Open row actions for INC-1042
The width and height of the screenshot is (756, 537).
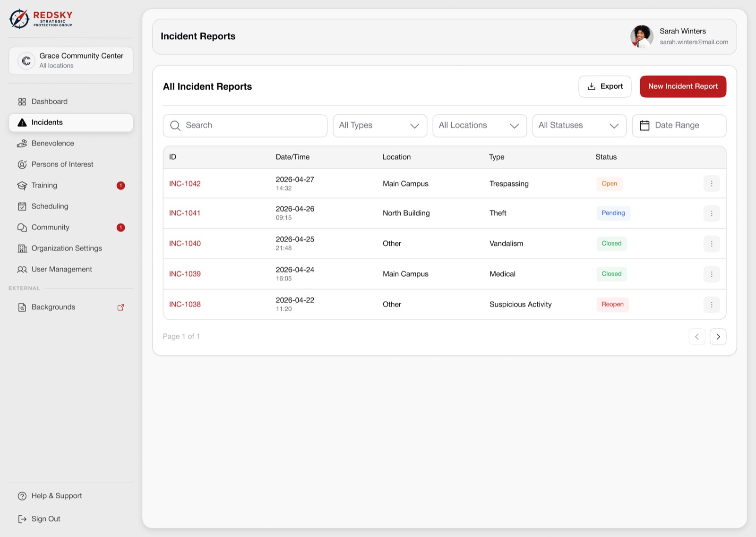click(712, 184)
